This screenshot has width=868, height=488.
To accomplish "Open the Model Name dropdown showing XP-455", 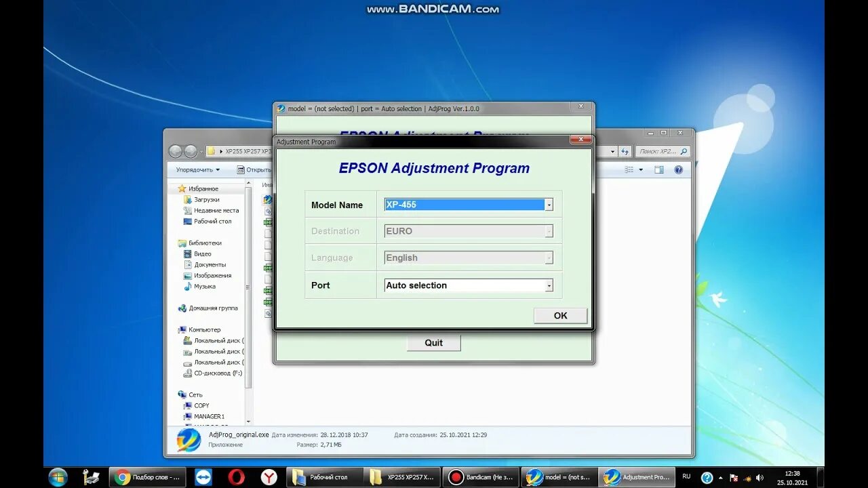I will 469,205.
